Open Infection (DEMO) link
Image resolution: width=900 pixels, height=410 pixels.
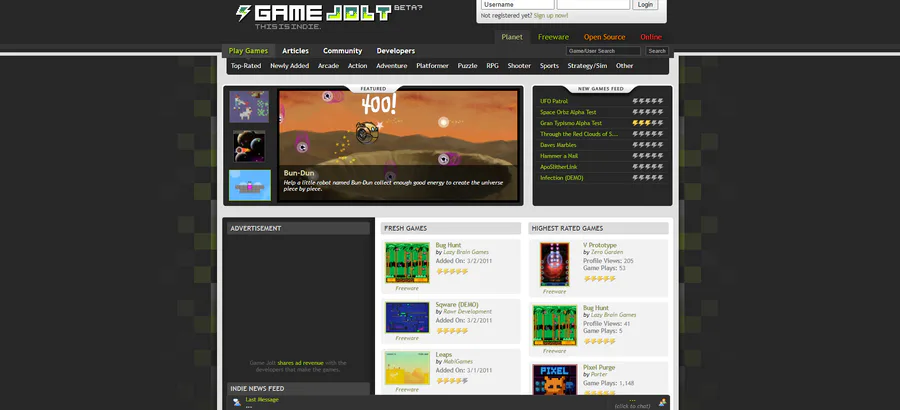pos(561,178)
